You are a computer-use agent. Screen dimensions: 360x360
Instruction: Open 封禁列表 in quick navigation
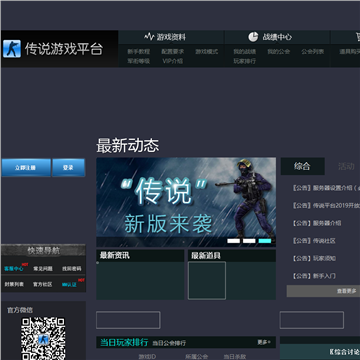click(14, 284)
